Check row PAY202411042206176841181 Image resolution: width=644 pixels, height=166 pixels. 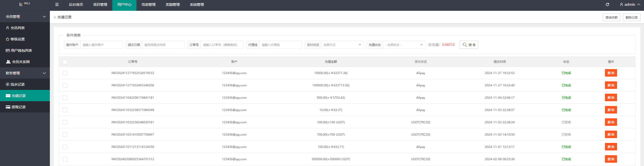(65, 98)
